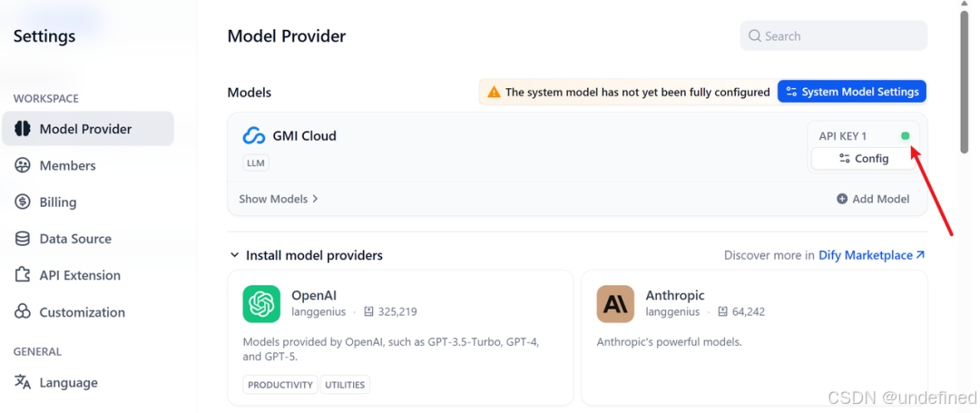The height and width of the screenshot is (413, 980).
Task: Click the green API KEY 1 status indicator
Action: (x=906, y=136)
